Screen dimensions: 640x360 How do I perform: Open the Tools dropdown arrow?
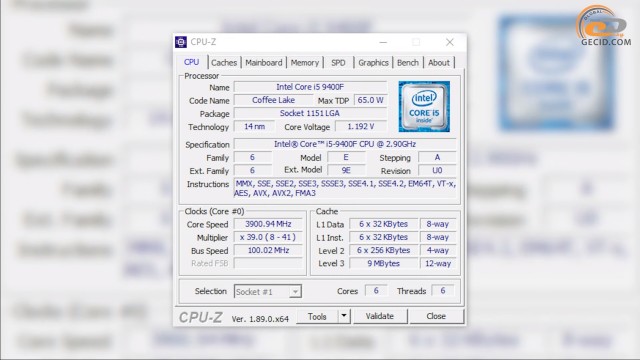pyautogui.click(x=344, y=316)
